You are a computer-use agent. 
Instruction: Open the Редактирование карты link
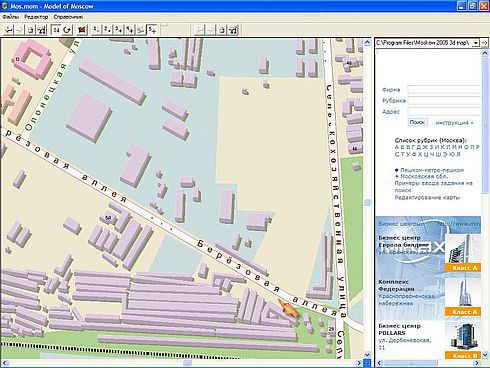(x=427, y=197)
